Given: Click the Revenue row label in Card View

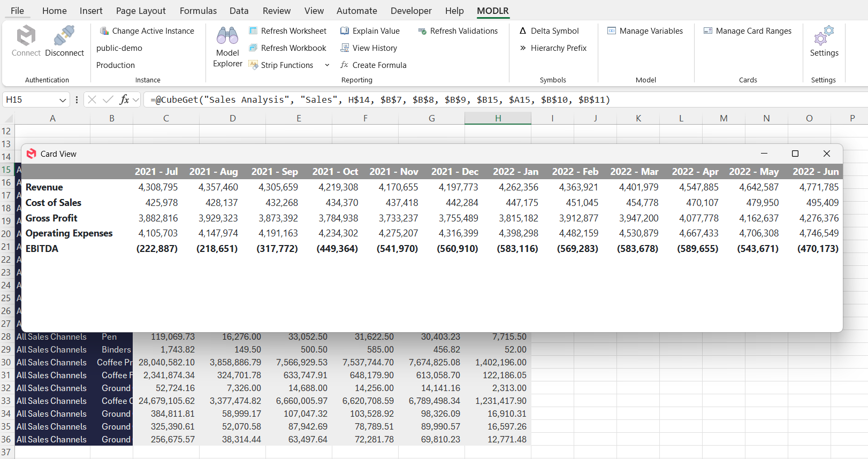Looking at the screenshot, I should pos(44,187).
